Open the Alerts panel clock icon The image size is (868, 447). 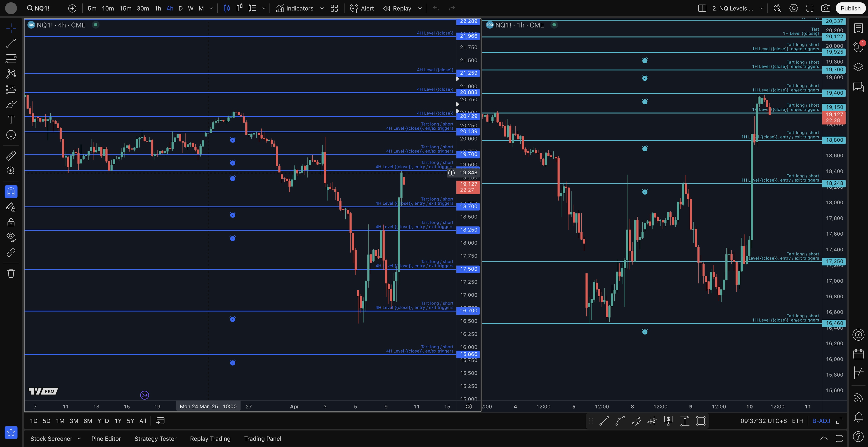pyautogui.click(x=858, y=47)
